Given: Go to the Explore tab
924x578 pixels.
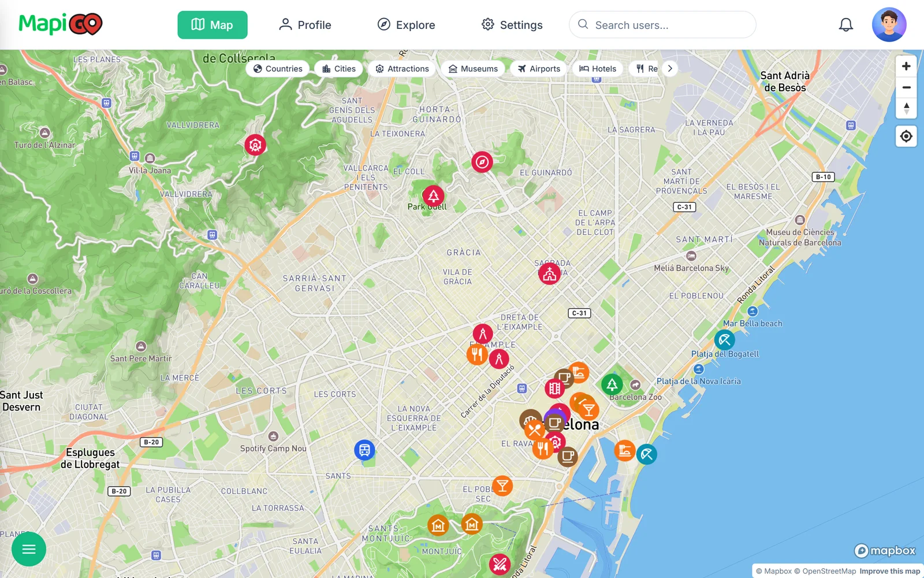Looking at the screenshot, I should click(x=406, y=25).
